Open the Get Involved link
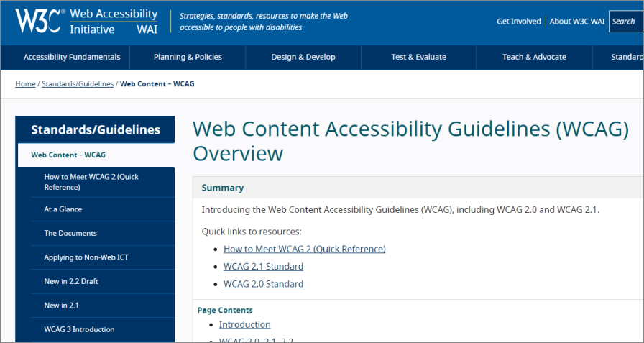This screenshot has height=343, width=644. click(519, 22)
